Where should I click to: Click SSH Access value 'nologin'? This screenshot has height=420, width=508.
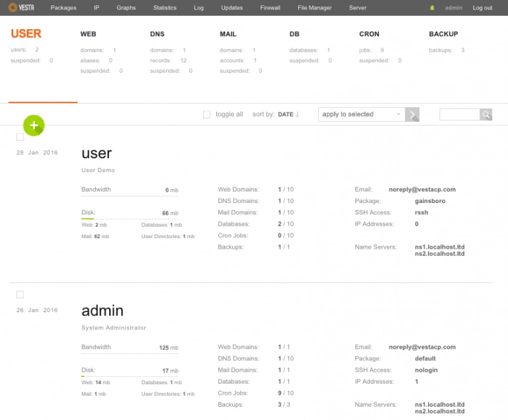[x=426, y=370]
